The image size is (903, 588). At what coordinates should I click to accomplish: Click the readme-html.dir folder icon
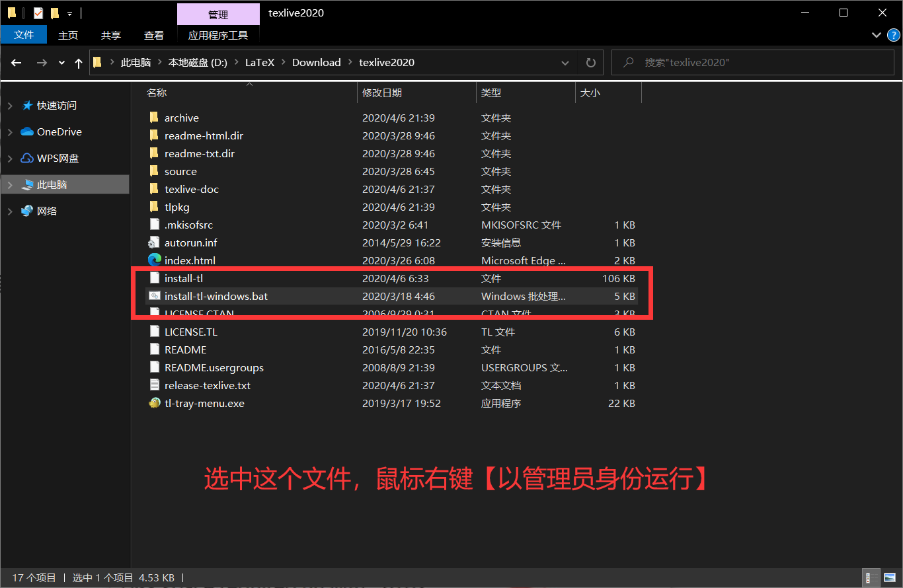pyautogui.click(x=154, y=135)
